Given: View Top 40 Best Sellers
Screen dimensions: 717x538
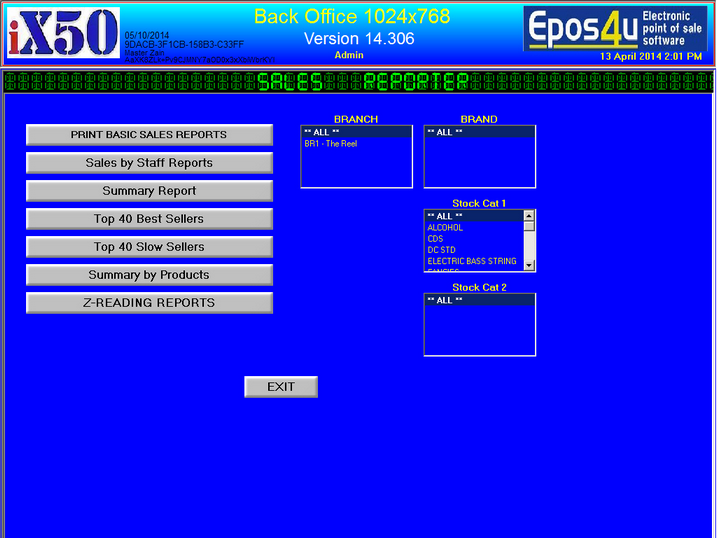Looking at the screenshot, I should tap(149, 219).
